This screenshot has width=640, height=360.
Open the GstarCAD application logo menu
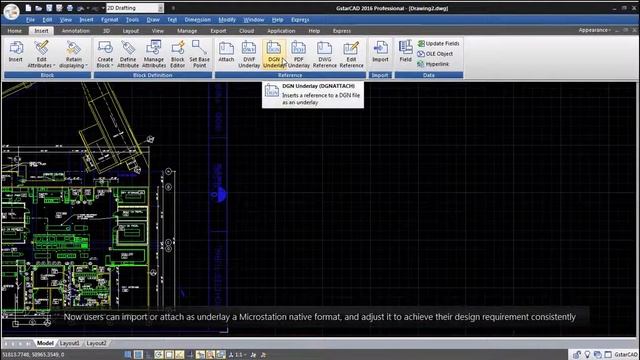11,11
